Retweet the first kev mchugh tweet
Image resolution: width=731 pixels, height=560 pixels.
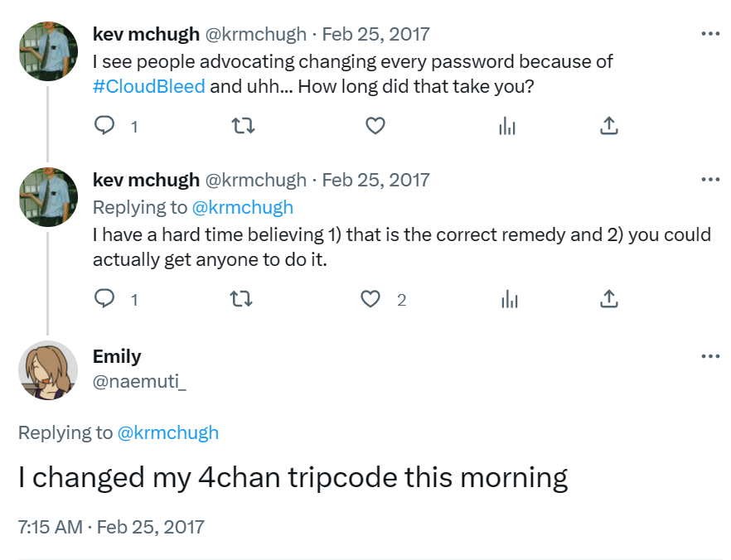pos(242,126)
